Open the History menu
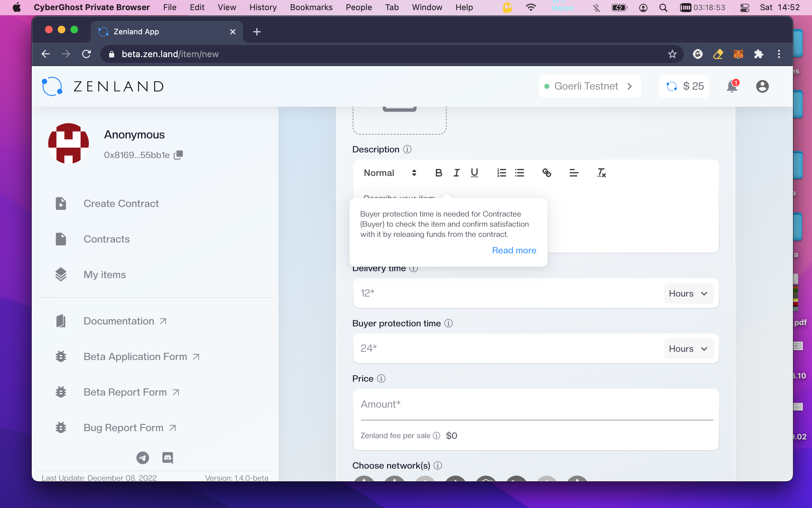This screenshot has height=508, width=812. coord(263,7)
